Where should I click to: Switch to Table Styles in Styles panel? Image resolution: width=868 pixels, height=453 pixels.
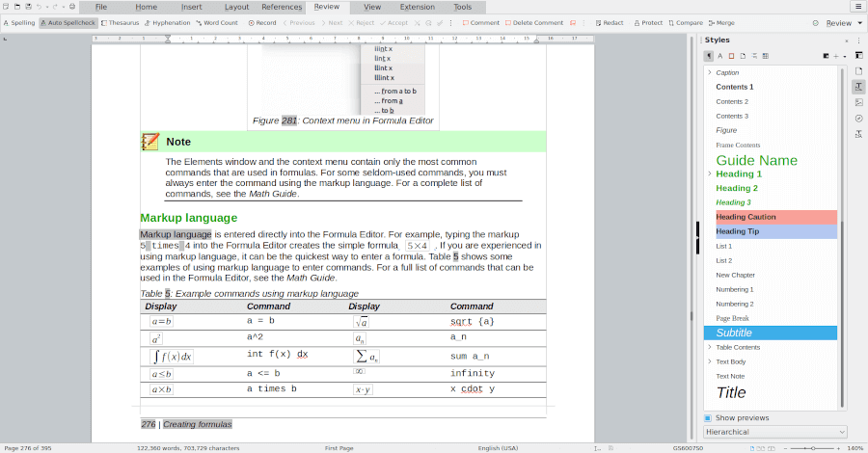pyautogui.click(x=765, y=56)
